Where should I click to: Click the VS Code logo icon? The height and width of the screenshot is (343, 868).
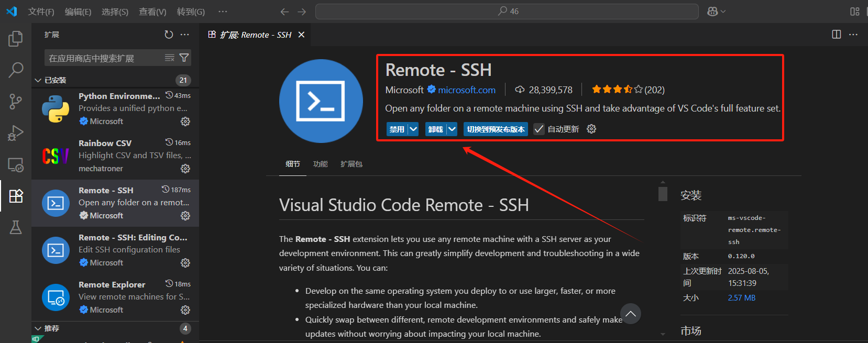pyautogui.click(x=12, y=11)
